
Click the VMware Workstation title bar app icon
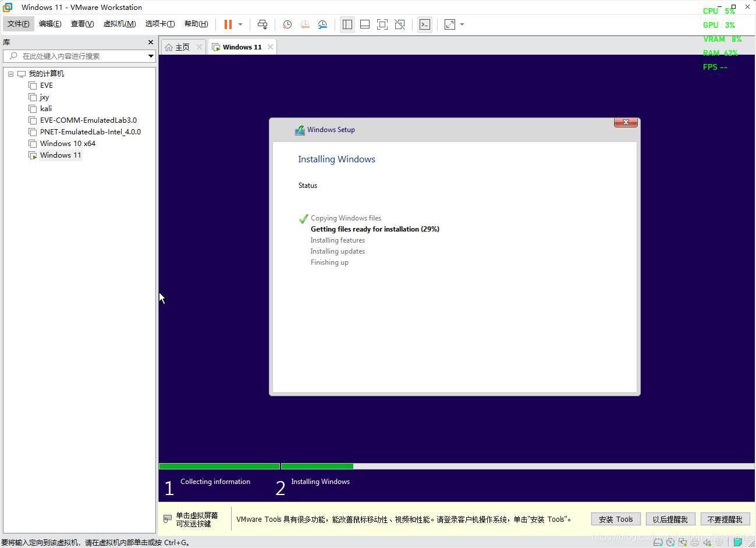pos(8,7)
